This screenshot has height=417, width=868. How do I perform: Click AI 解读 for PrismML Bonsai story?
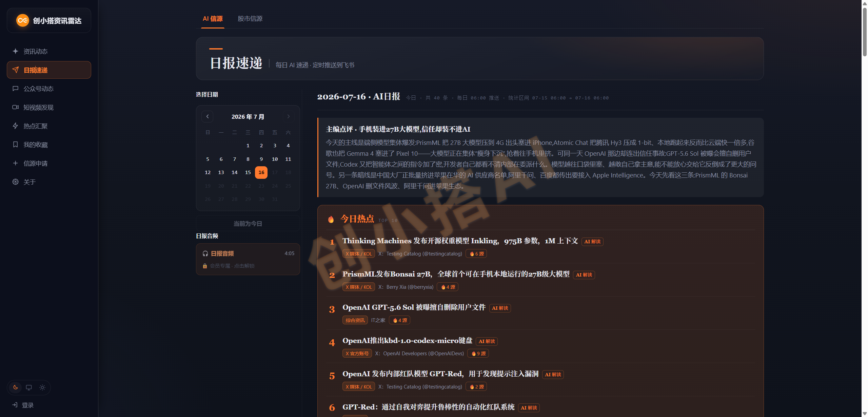click(x=584, y=275)
